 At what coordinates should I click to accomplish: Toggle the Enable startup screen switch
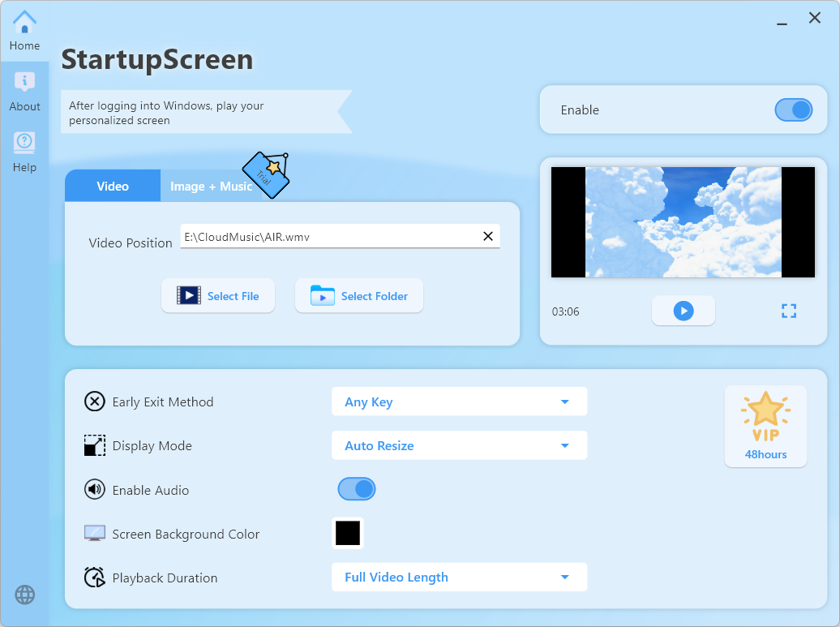[x=793, y=110]
